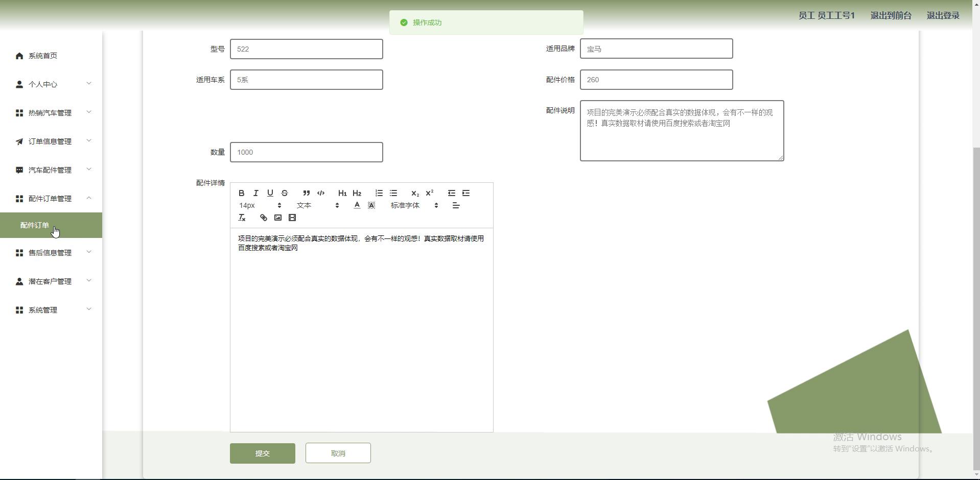This screenshot has height=480, width=980.
Task: Insert a video in editor
Action: point(292,218)
